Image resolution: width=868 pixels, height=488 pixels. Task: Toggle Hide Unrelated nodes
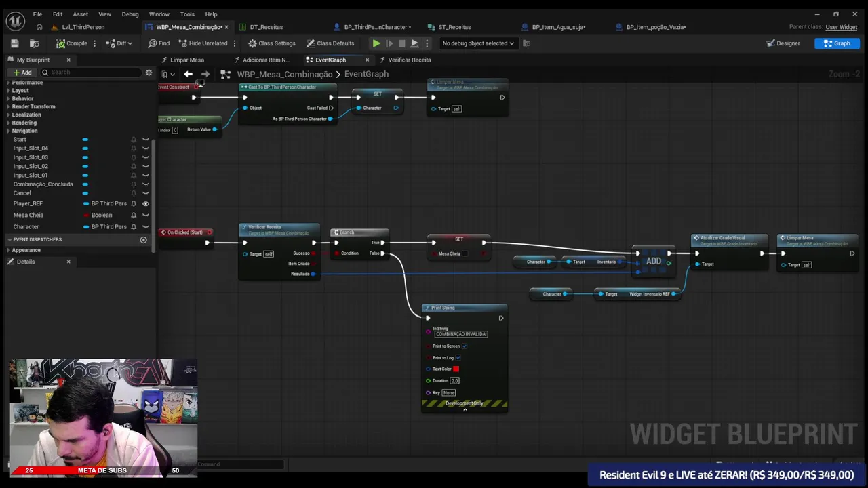[203, 43]
